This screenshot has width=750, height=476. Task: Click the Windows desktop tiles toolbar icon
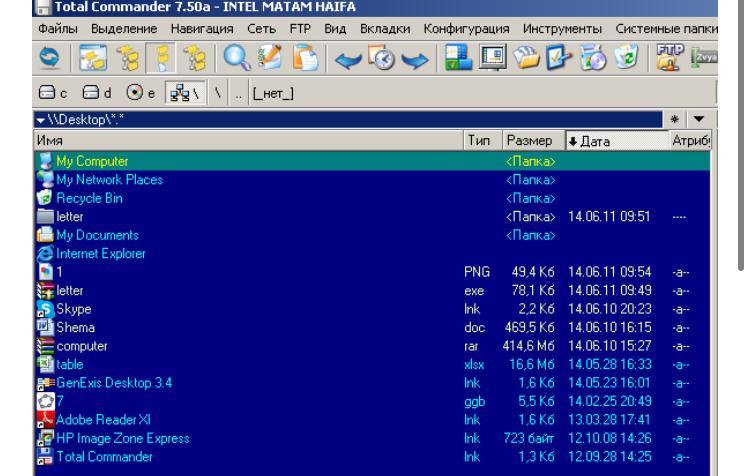pyautogui.click(x=458, y=58)
